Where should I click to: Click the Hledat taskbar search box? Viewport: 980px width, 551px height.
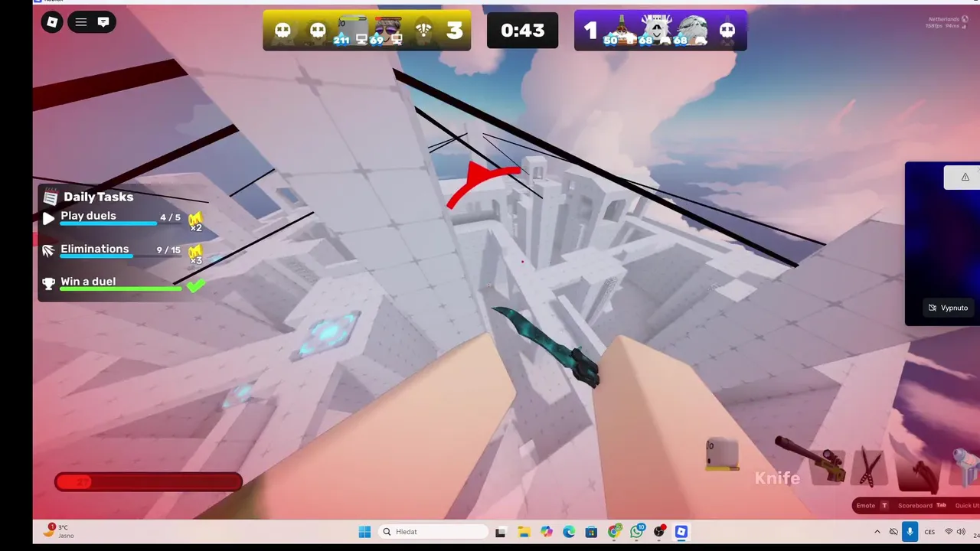pos(433,532)
